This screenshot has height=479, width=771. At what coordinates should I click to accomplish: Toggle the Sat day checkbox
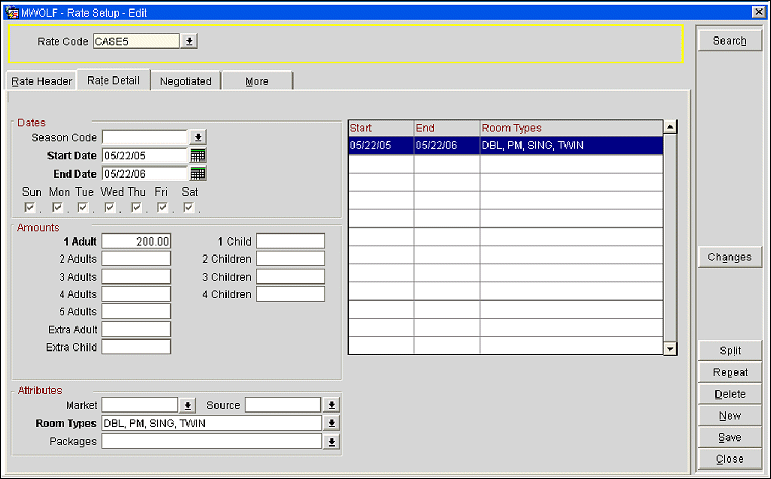[x=188, y=208]
